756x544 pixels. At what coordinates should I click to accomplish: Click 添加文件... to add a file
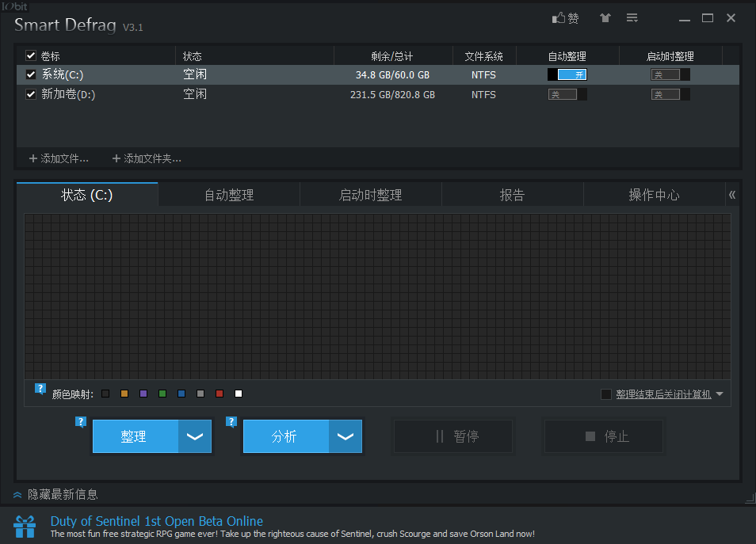(x=59, y=158)
